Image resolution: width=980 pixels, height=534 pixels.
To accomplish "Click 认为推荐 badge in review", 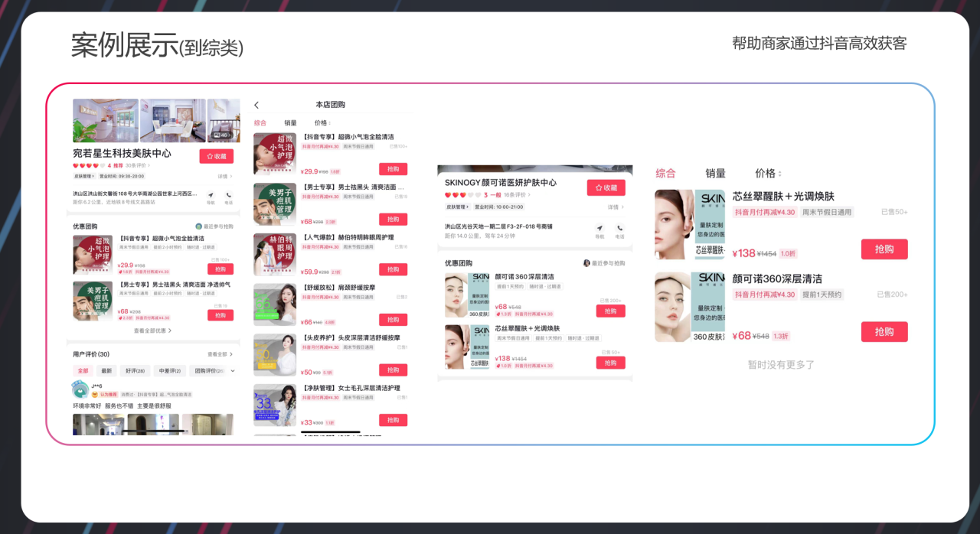I will point(104,394).
